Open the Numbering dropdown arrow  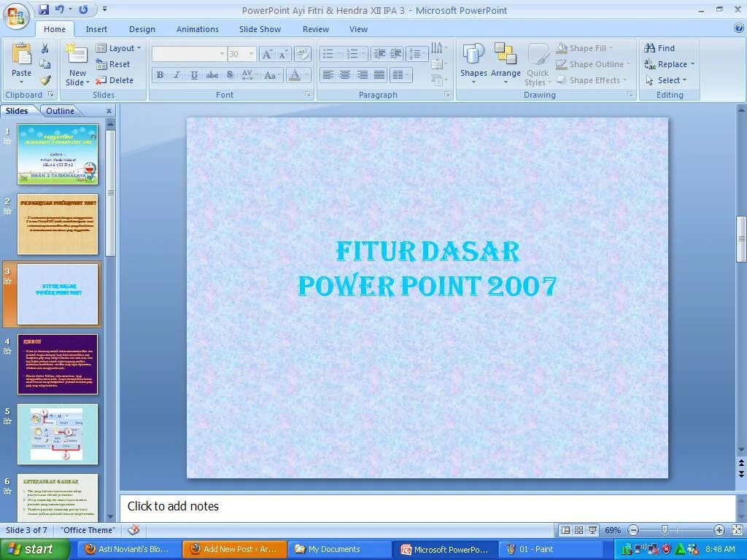pos(363,54)
